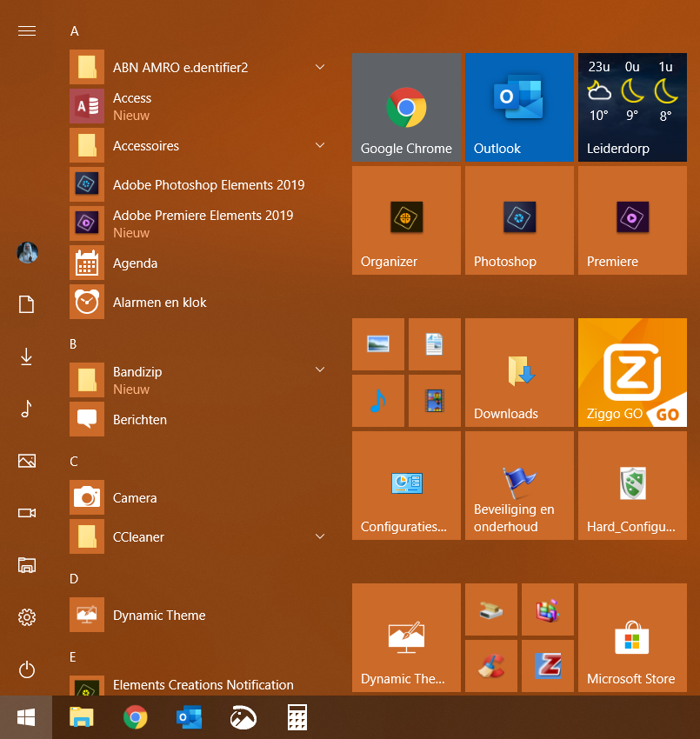Launch Access from the app list
The height and width of the screenshot is (739, 700).
(198, 107)
